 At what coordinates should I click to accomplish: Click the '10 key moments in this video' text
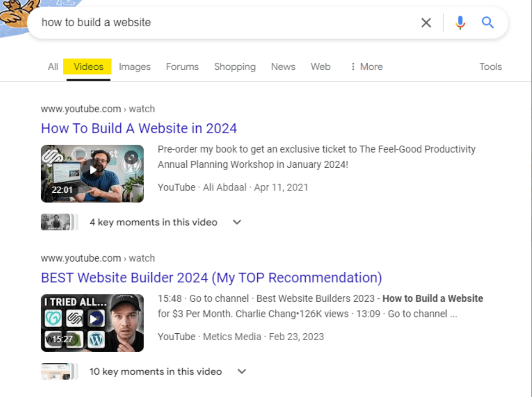coord(156,372)
